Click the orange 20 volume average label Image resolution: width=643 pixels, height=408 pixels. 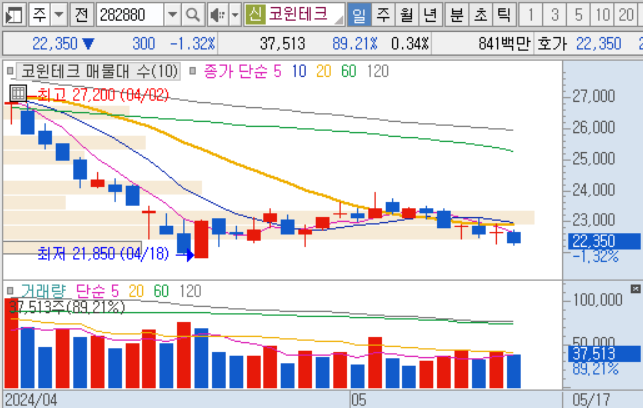(136, 291)
